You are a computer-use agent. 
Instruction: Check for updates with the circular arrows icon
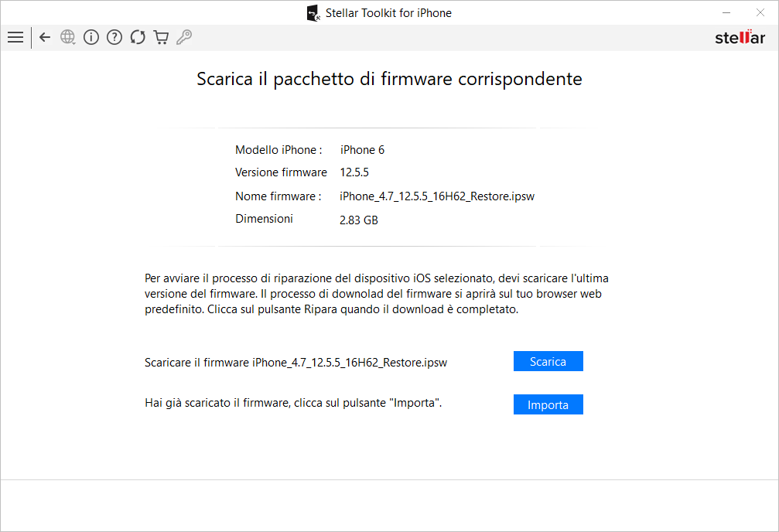coord(138,37)
